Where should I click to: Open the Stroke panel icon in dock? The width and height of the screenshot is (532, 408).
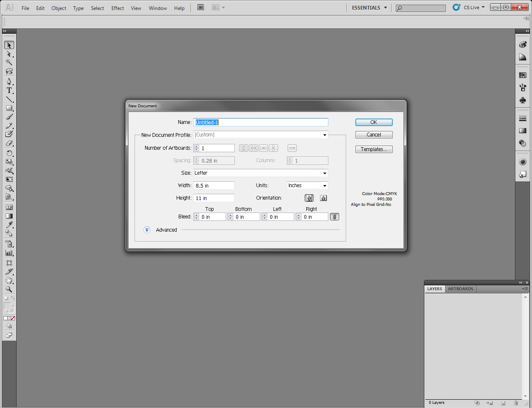coord(523,119)
